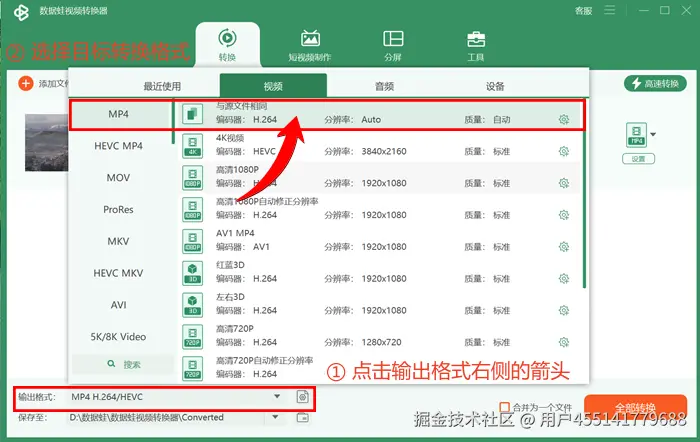
Task: Select MOV format
Action: [118, 178]
